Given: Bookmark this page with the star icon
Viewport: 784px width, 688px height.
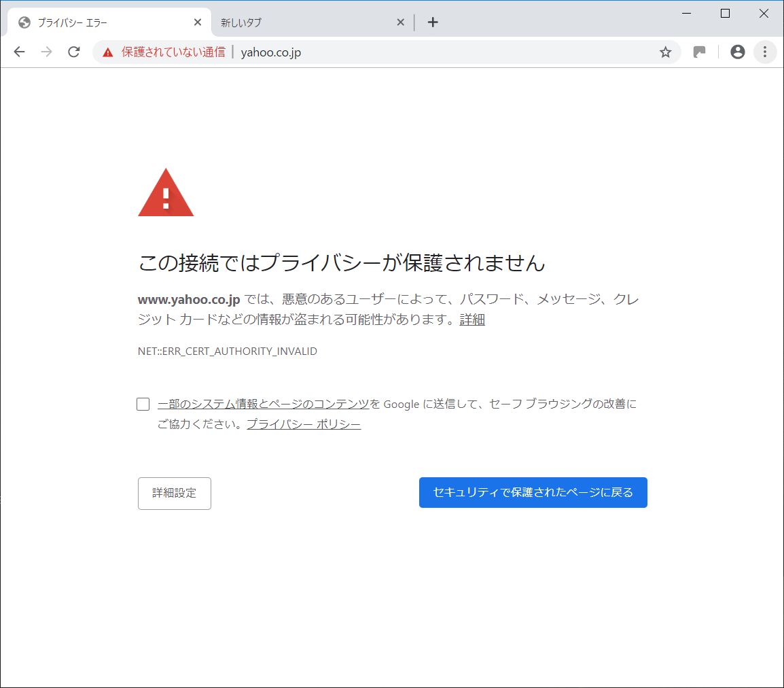Looking at the screenshot, I should (665, 52).
